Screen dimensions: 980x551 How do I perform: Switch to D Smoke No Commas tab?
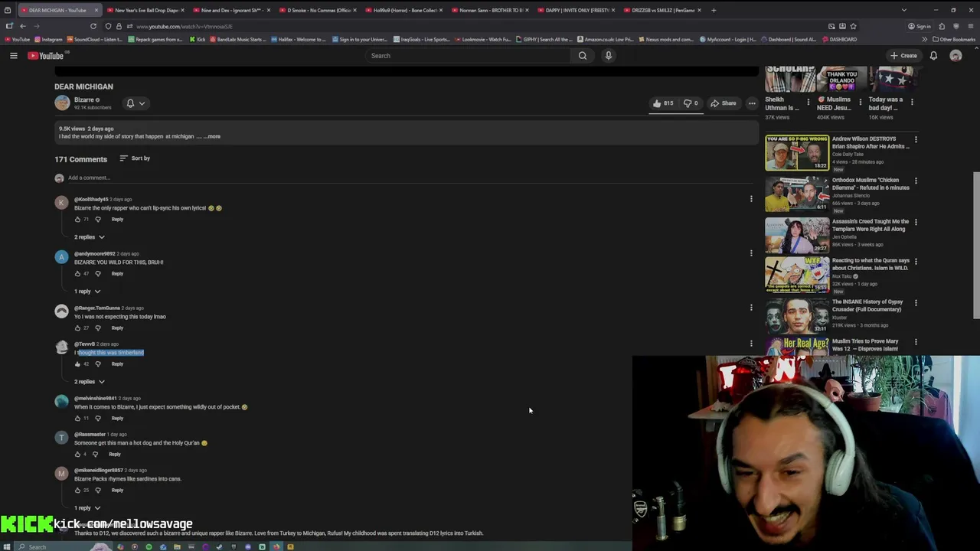click(x=317, y=10)
